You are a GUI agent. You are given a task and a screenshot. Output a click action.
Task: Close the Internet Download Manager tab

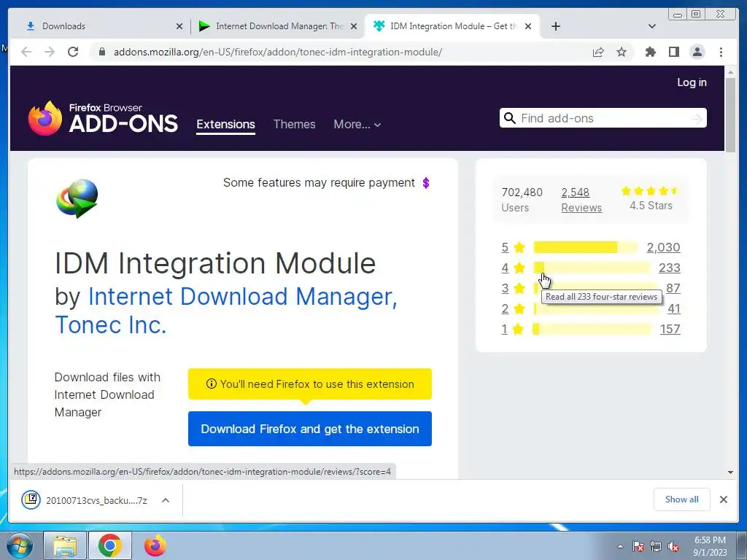click(x=354, y=26)
